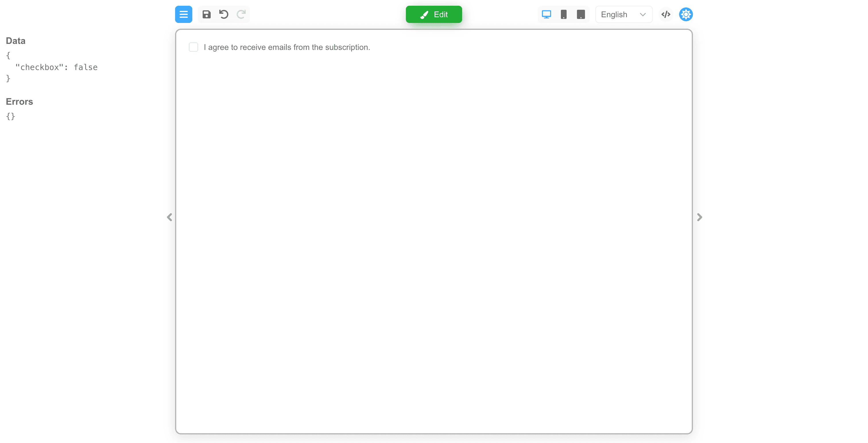Click the 'I agree to receive emails' label
Screen dimensions: 868x443
(x=287, y=48)
